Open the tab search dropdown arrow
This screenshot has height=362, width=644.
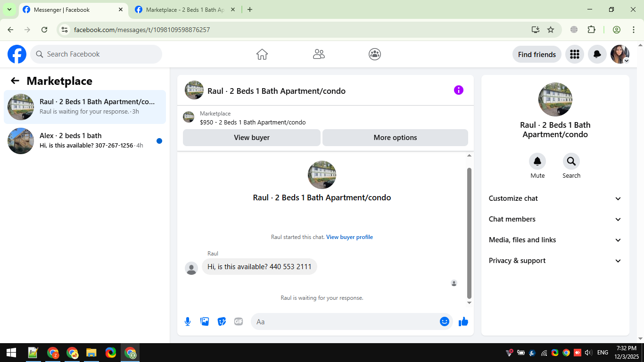pos(9,9)
